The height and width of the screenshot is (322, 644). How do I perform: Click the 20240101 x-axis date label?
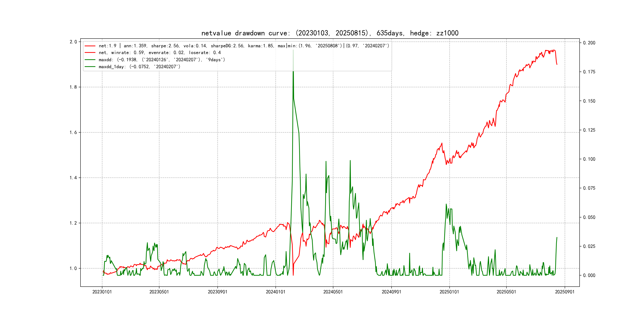(x=275, y=292)
